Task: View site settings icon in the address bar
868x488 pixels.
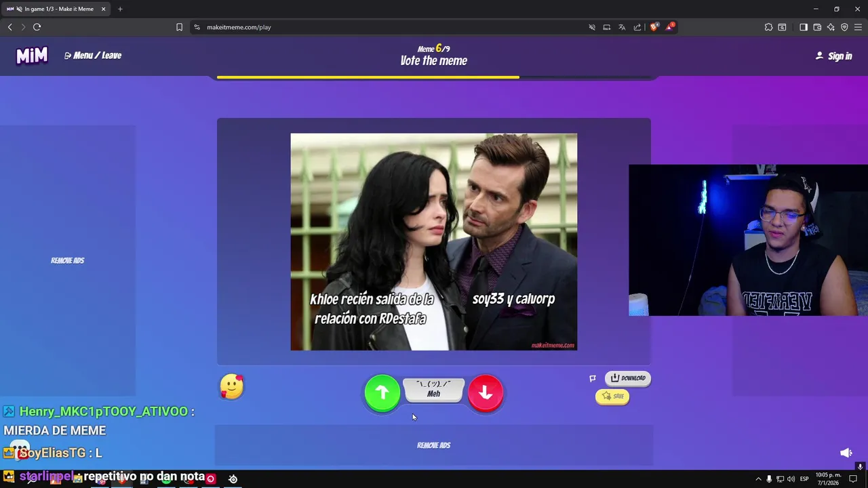Action: click(x=197, y=27)
